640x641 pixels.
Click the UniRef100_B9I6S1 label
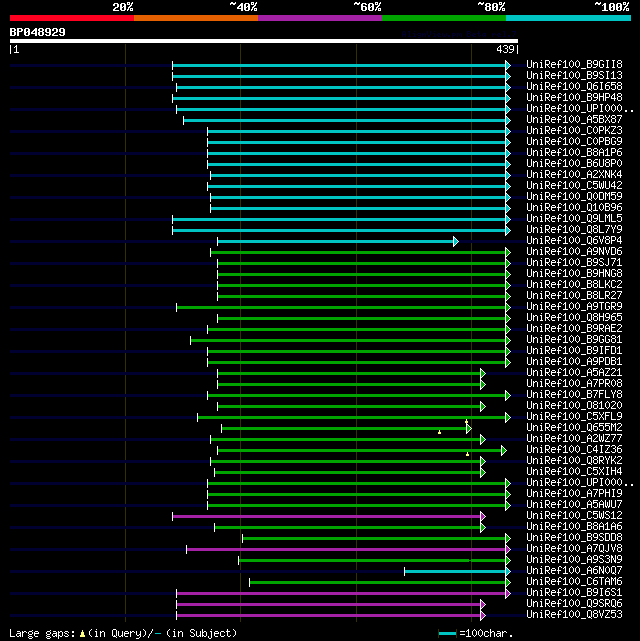click(574, 593)
